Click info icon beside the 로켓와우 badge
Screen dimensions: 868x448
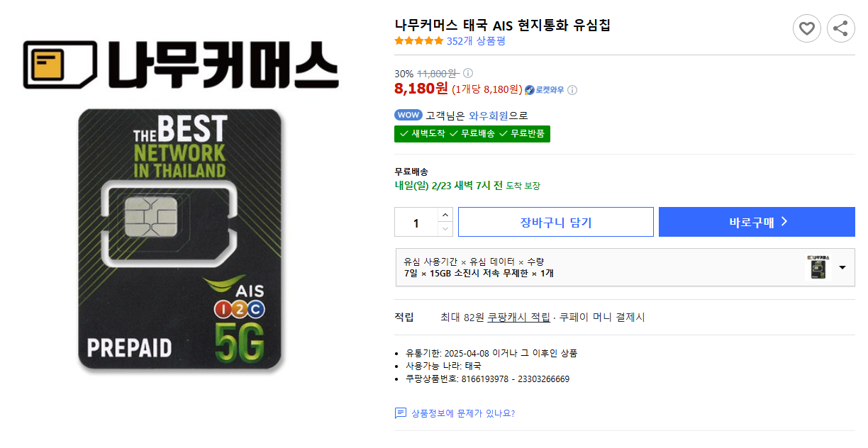572,90
